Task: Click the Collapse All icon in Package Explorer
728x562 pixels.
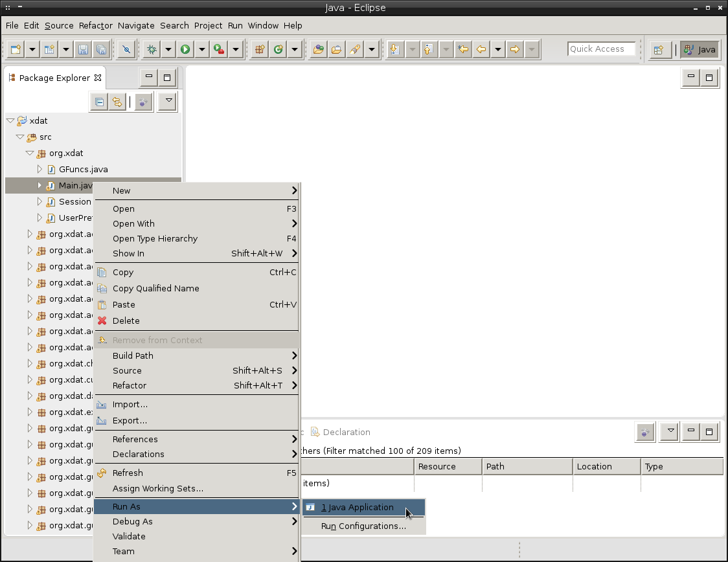Action: click(x=99, y=102)
